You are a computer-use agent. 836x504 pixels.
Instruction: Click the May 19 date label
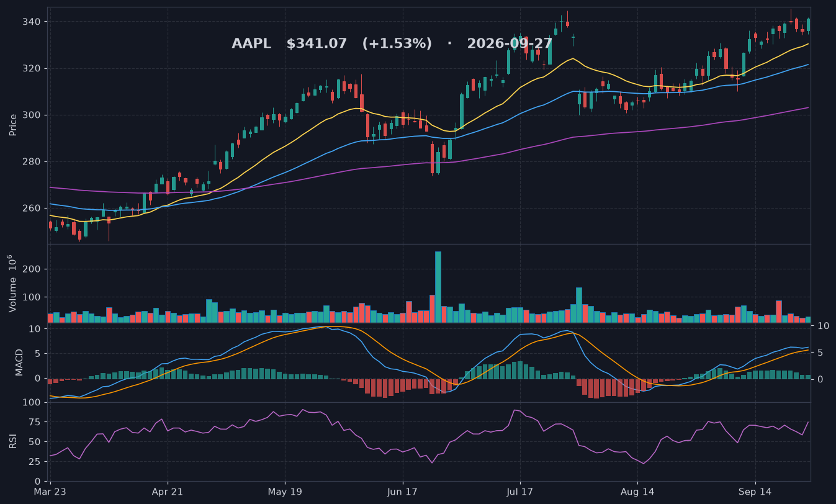[285, 491]
